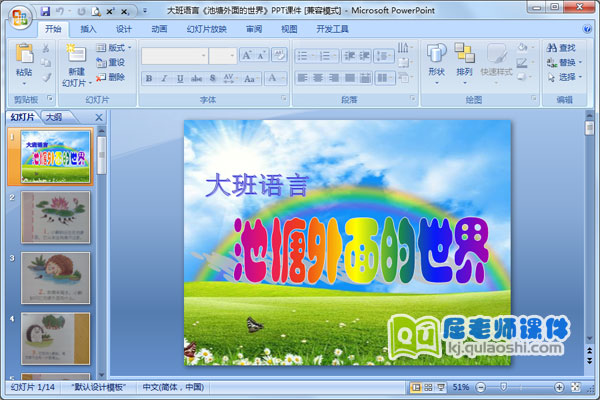
Task: Open the Insert (插入) ribbon tab
Action: click(x=89, y=30)
